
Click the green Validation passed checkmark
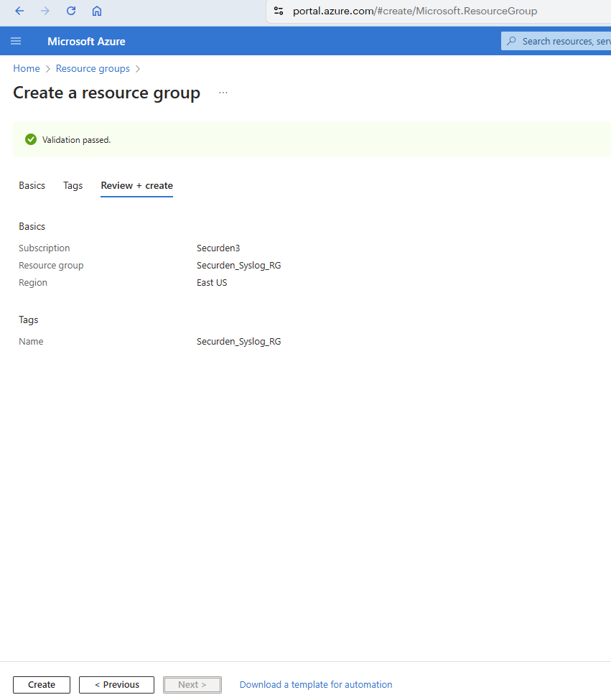[x=31, y=140]
